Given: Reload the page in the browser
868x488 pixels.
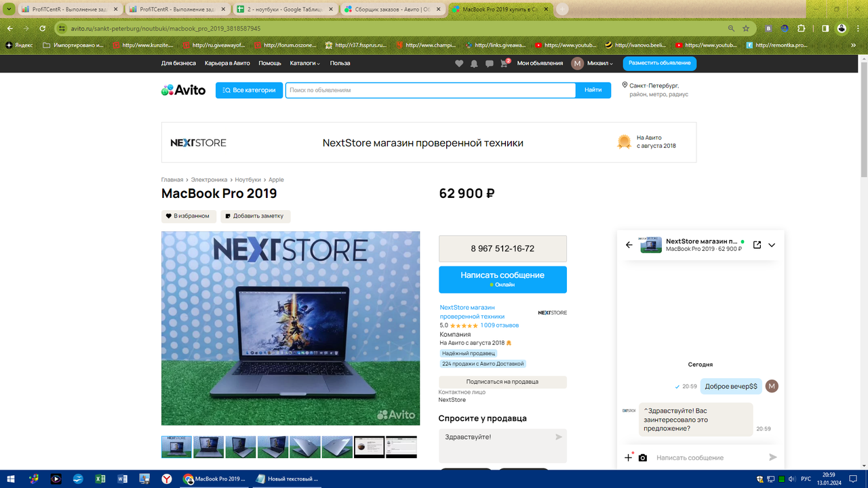Looking at the screenshot, I should [x=43, y=28].
